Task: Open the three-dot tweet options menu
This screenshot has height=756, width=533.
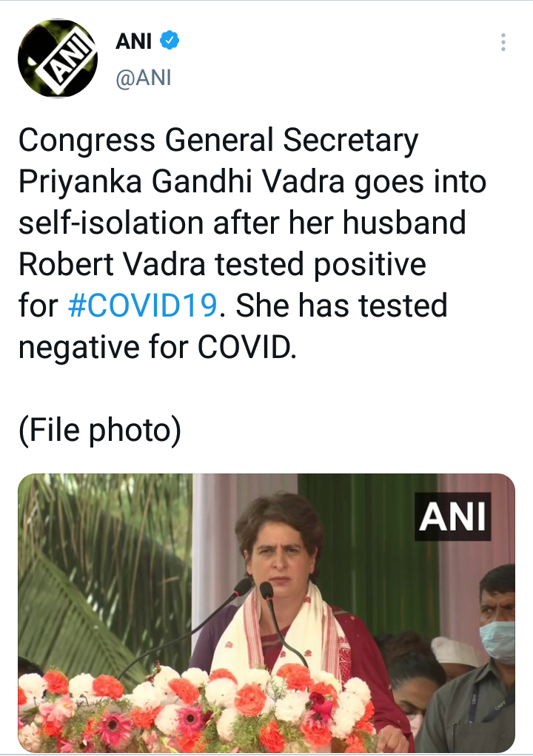Action: [x=503, y=42]
